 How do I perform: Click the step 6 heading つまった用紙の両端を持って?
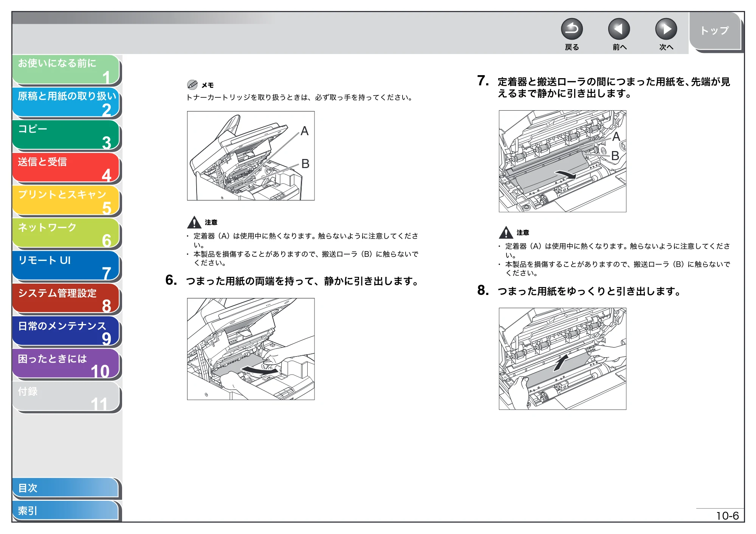[x=302, y=281]
